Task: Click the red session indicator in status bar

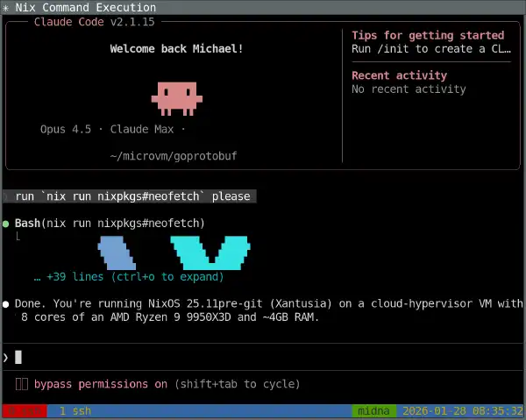Action: coord(24,411)
